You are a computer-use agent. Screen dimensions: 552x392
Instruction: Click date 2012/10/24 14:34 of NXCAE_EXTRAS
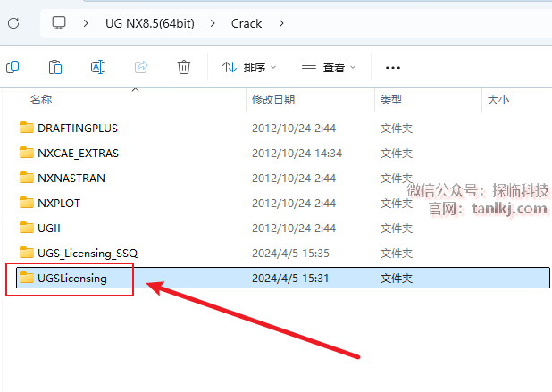coord(297,153)
